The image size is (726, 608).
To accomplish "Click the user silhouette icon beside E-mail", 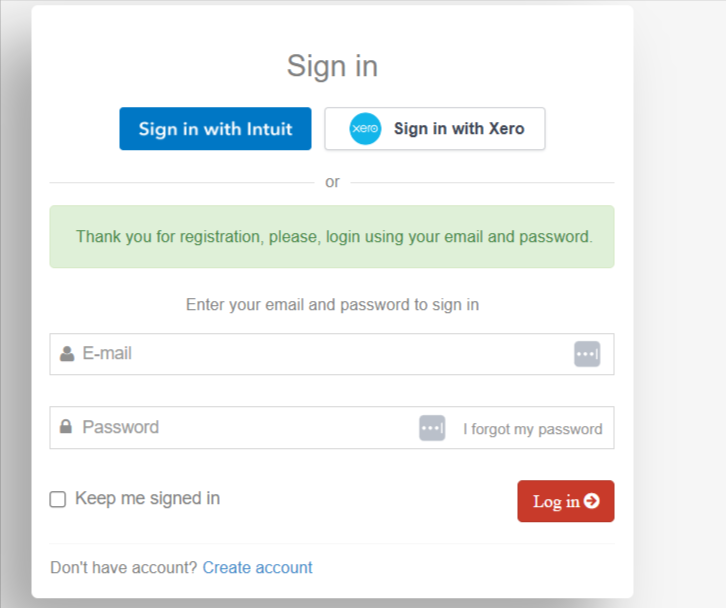I will click(x=67, y=354).
